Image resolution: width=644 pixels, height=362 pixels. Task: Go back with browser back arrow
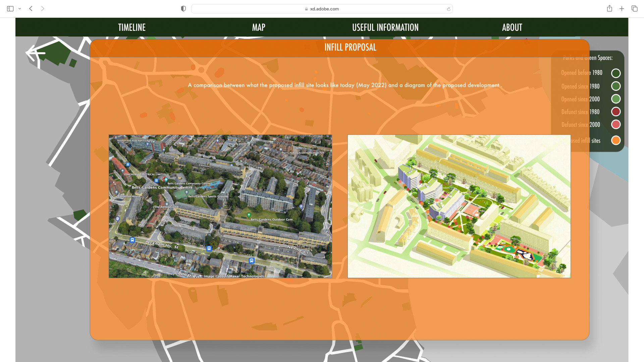pyautogui.click(x=31, y=9)
